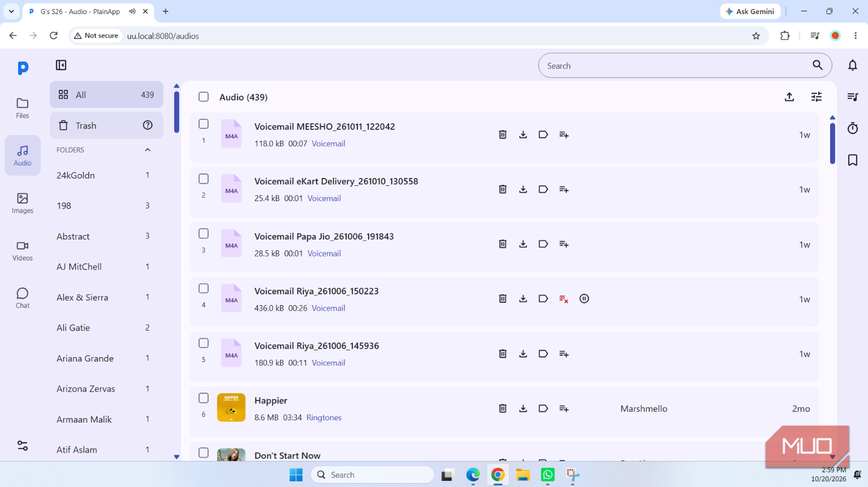Click the PlainApp search field

click(685, 66)
